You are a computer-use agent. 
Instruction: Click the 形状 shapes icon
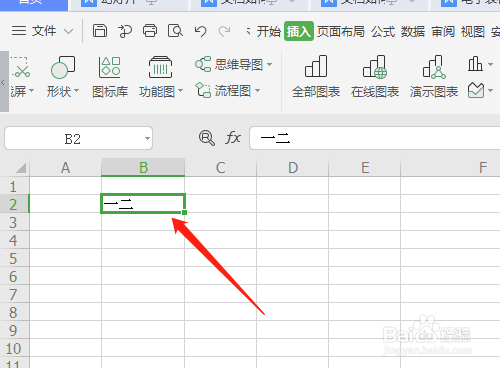tap(63, 67)
